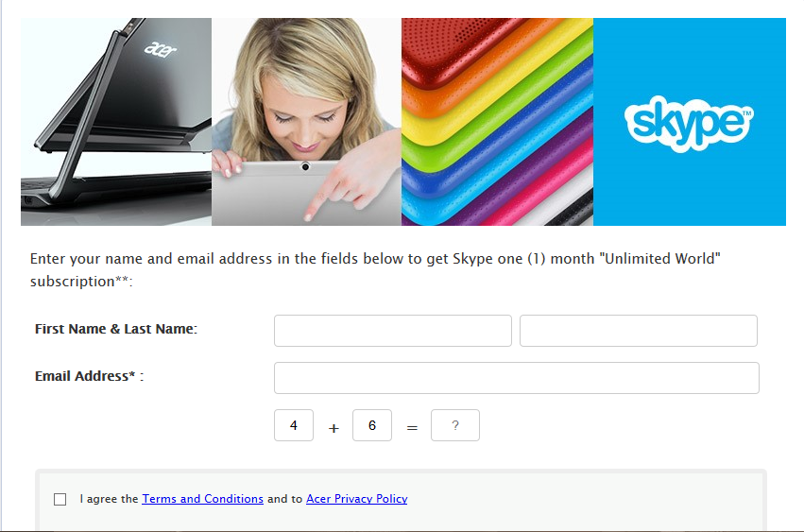The image size is (804, 532).
Task: Click the tablet's front camera dot
Action: click(x=305, y=166)
